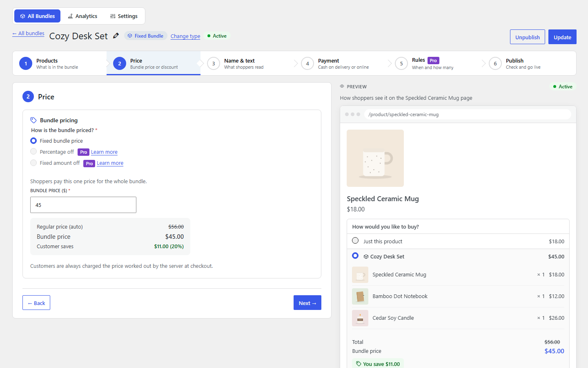This screenshot has width=588, height=368.
Task: Go to step 5 Rules
Action: tap(435, 63)
